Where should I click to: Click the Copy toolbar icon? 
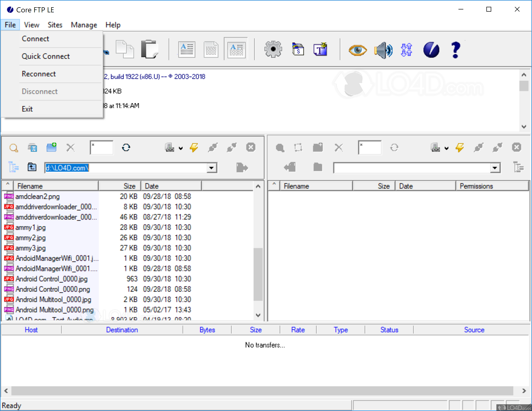[125, 49]
